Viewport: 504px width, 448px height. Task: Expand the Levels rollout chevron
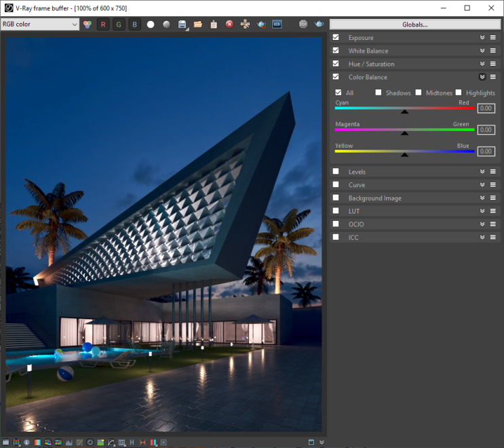click(482, 171)
